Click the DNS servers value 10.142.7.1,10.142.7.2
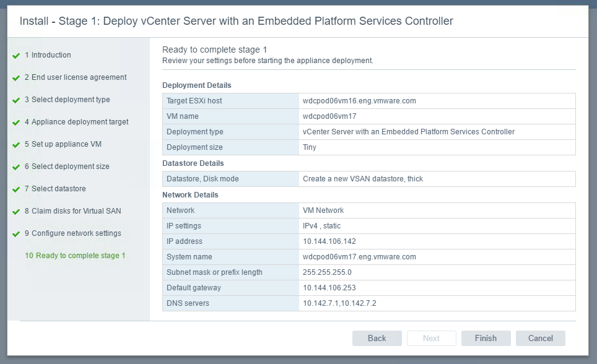 click(339, 303)
